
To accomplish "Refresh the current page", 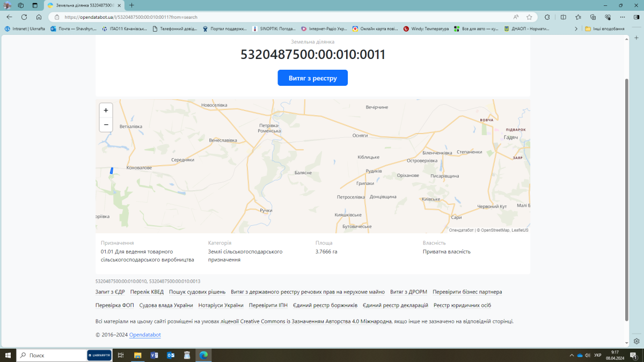I will pos(24,17).
